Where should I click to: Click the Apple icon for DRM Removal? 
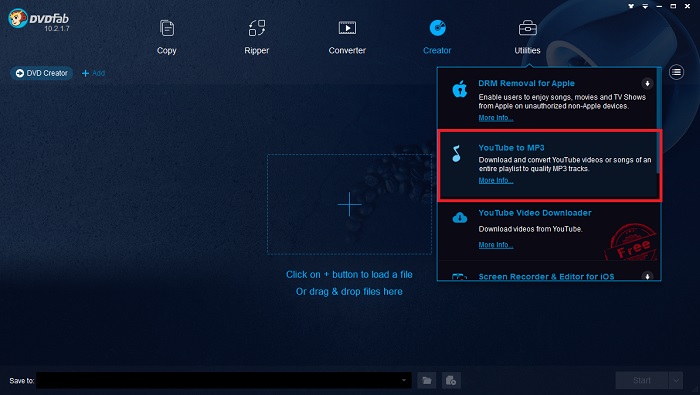tap(459, 89)
